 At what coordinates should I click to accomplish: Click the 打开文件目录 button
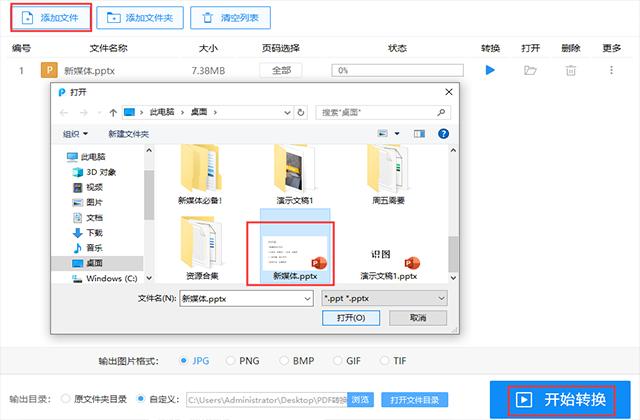coord(415,400)
